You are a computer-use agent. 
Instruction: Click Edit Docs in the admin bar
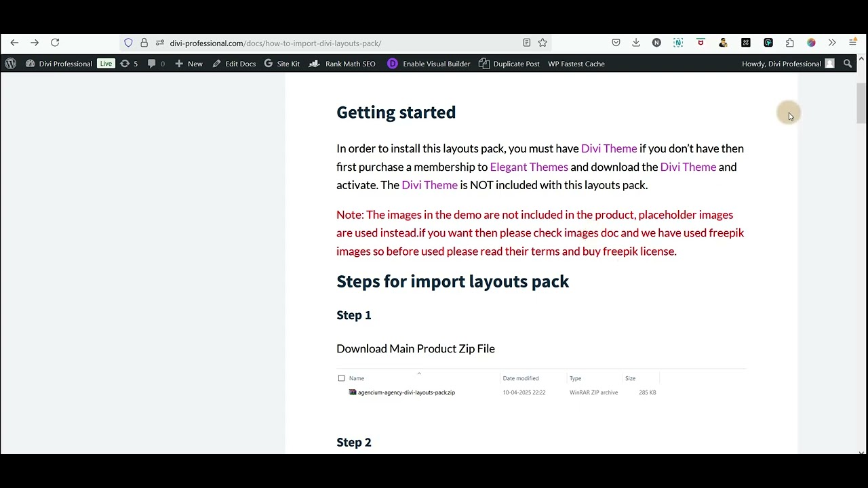[234, 64]
